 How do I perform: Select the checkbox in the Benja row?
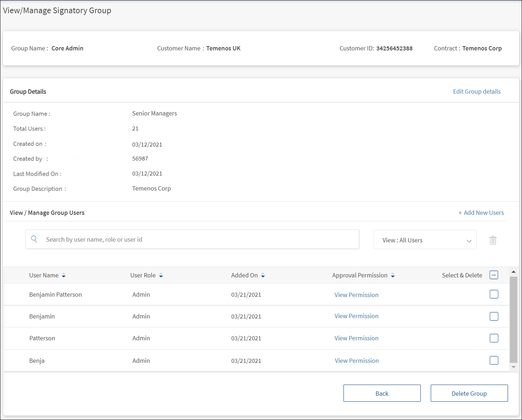coord(494,360)
